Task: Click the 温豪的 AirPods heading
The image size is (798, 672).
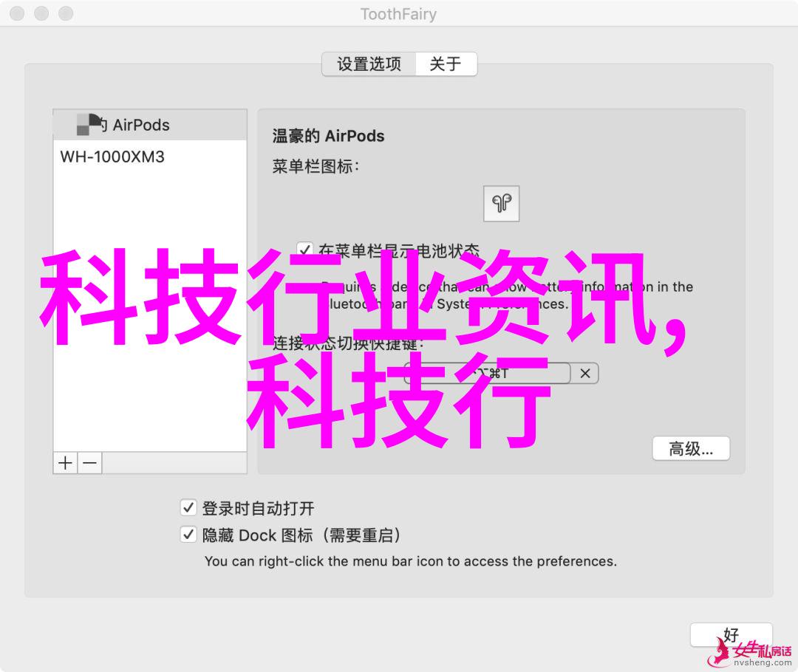Action: 328,136
